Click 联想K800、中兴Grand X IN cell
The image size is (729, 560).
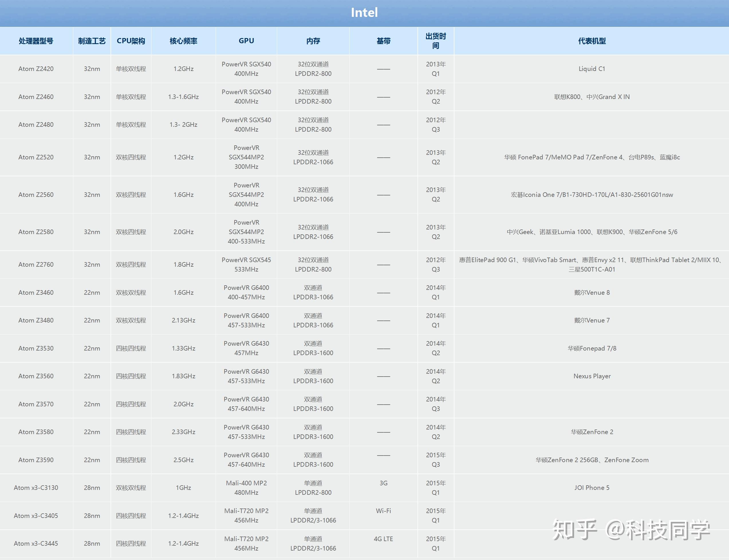592,97
